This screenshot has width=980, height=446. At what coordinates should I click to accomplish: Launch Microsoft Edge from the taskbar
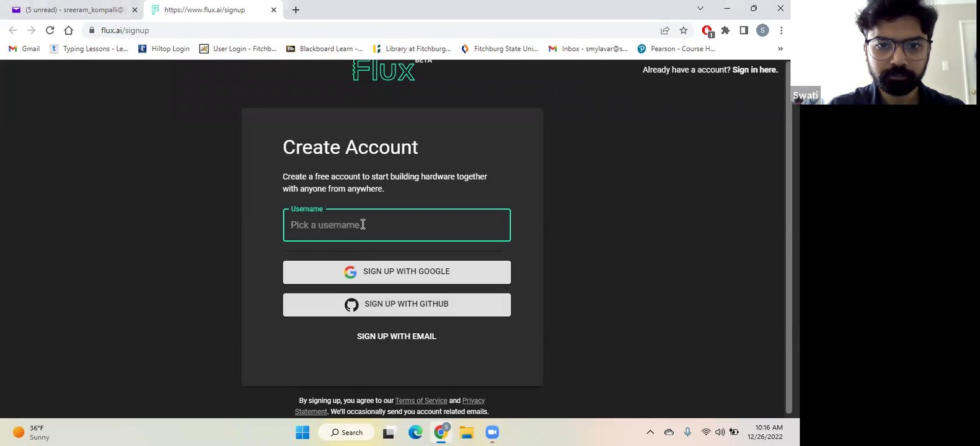[415, 432]
